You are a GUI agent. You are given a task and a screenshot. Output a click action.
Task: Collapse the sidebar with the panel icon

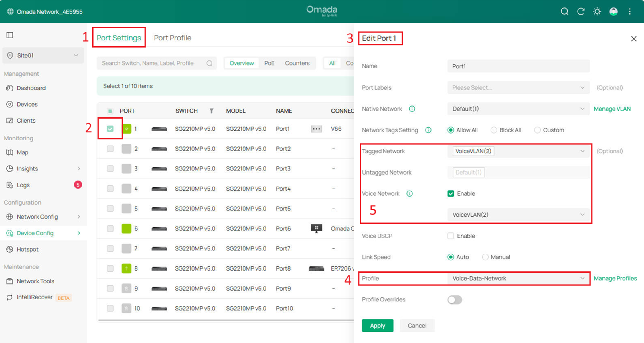click(10, 35)
